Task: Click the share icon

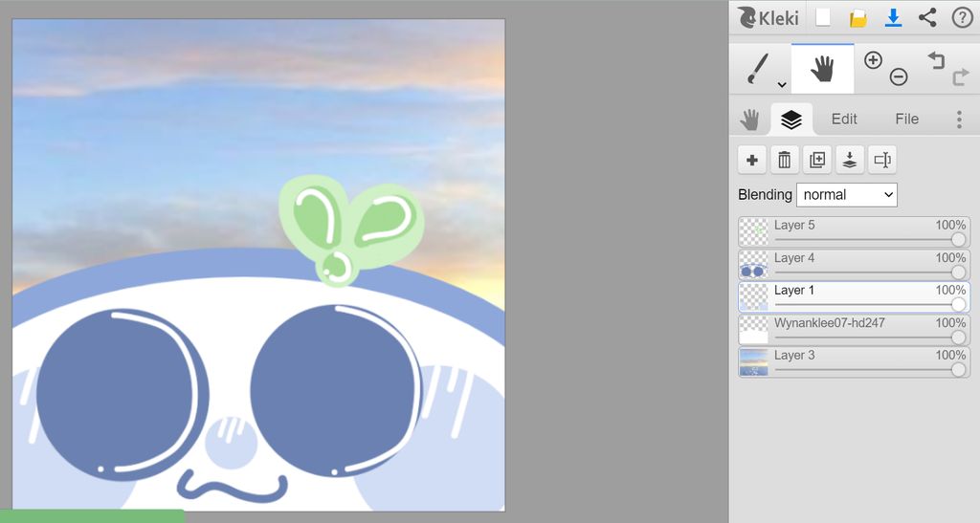Action: (927, 17)
